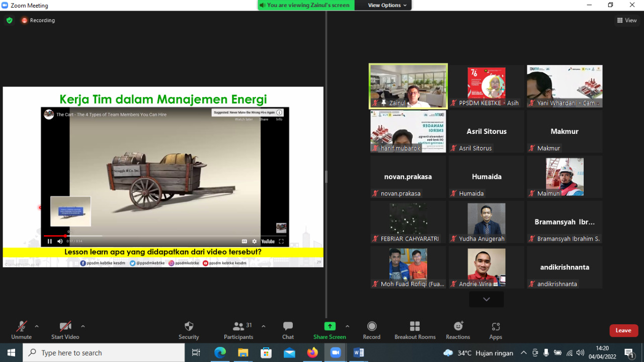Select Yani Whardani's video tile
Screen dimensions: 644x362
[x=565, y=86]
